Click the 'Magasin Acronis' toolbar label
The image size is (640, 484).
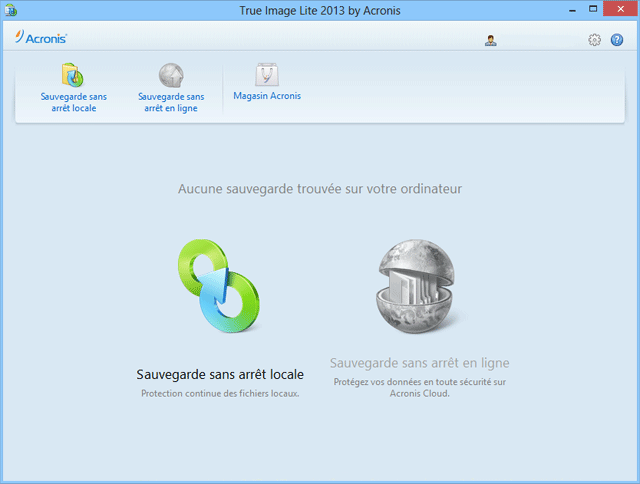(266, 97)
